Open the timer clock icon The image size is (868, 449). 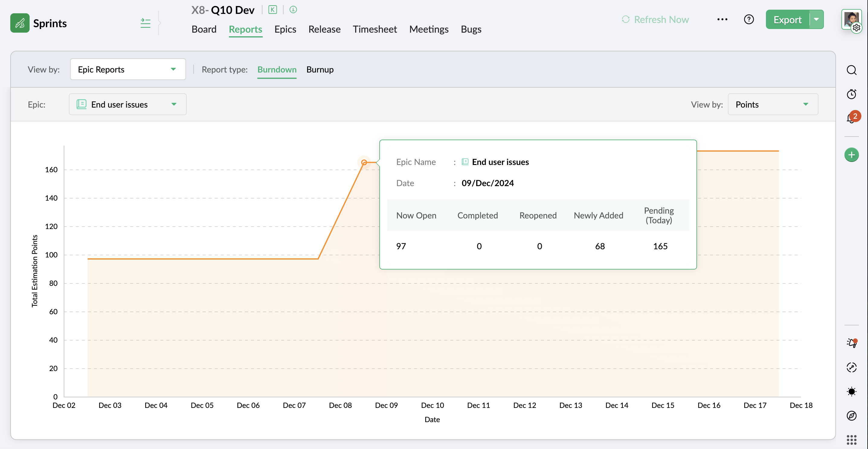(851, 94)
